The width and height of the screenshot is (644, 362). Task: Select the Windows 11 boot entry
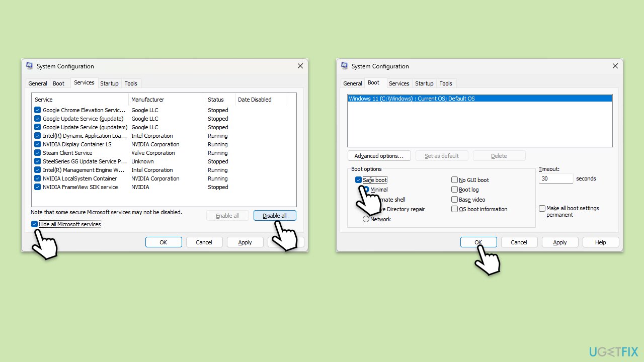pyautogui.click(x=480, y=99)
